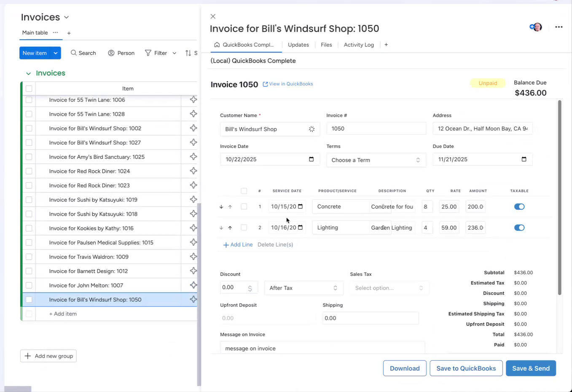Move Lighting line item up
Viewport: 572px width, 392px height.
click(x=230, y=228)
